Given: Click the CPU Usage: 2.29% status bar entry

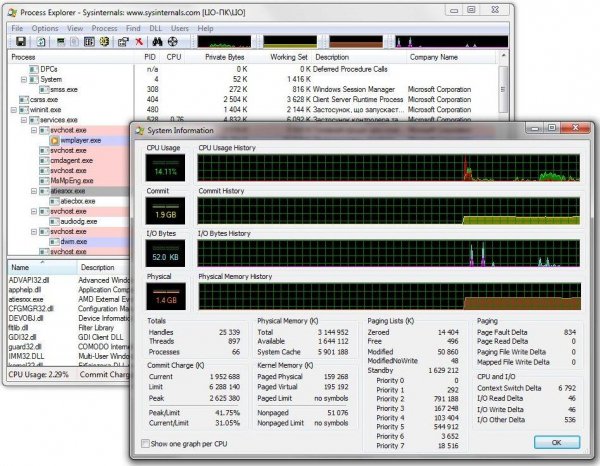Looking at the screenshot, I should [39, 375].
